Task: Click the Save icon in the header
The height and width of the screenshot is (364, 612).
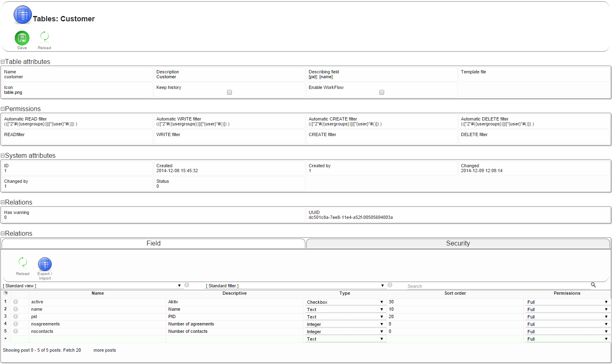Action: pos(22,38)
